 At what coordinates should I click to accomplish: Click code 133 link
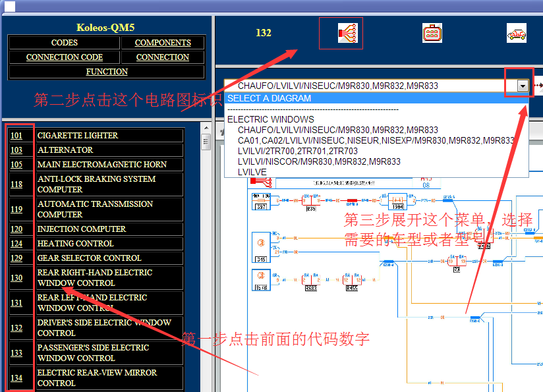pos(16,353)
